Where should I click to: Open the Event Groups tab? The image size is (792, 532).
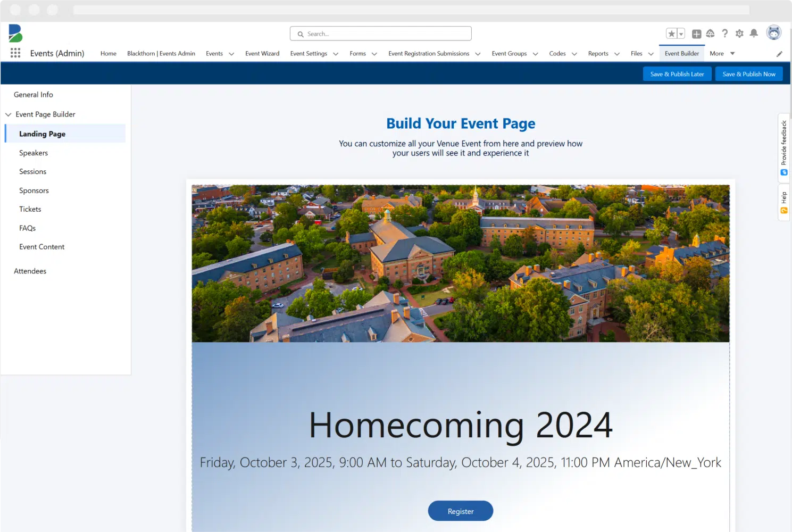click(x=509, y=54)
